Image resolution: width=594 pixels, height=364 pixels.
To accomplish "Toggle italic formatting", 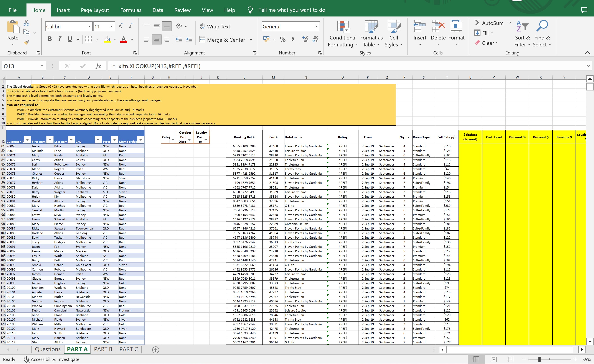I will click(x=59, y=39).
